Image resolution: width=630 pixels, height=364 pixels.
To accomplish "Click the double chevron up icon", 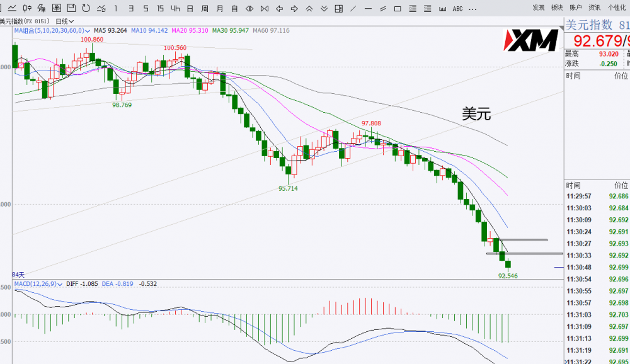I will point(309,8).
